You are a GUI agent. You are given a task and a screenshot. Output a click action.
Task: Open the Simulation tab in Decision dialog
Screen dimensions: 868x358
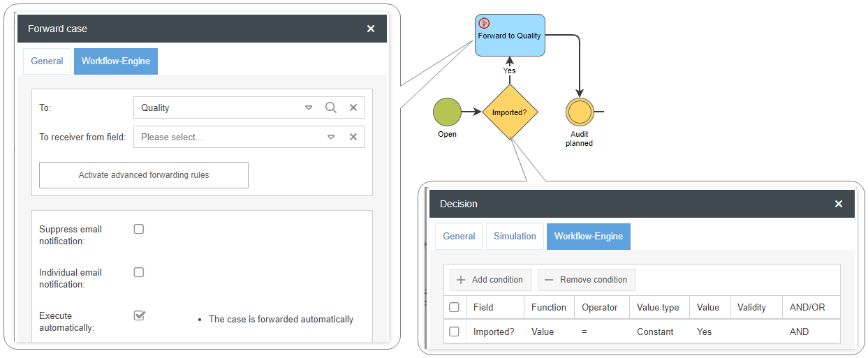click(x=515, y=237)
